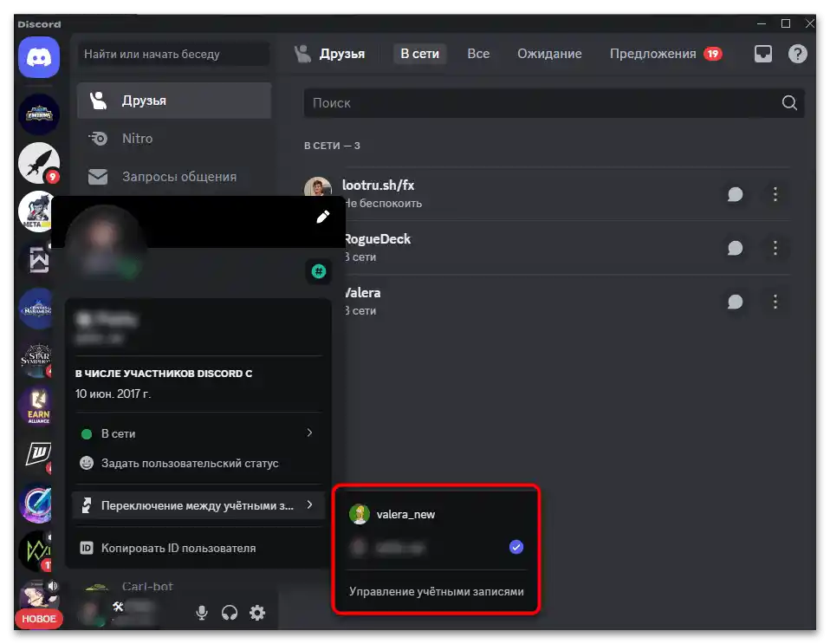This screenshot has height=644, width=830.
Task: Open more options for lootru.sh/fx
Action: [x=775, y=194]
